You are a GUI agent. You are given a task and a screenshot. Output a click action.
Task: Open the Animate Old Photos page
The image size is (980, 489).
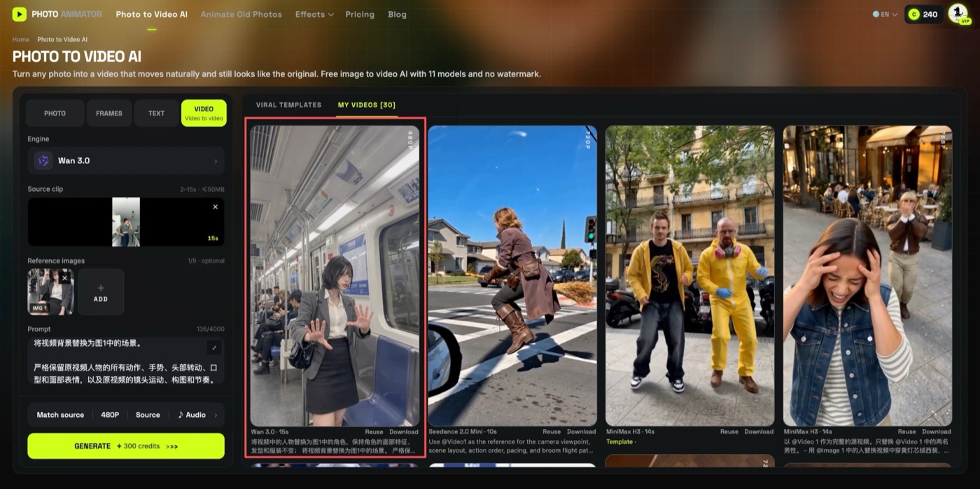pyautogui.click(x=241, y=14)
